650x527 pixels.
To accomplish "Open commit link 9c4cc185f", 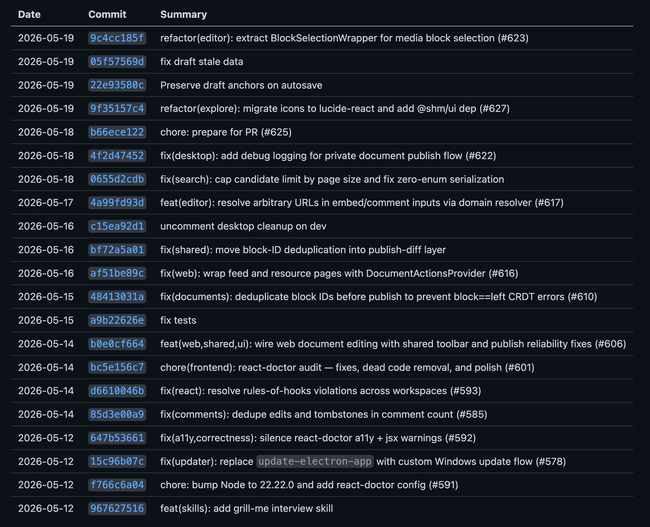I will [x=117, y=38].
